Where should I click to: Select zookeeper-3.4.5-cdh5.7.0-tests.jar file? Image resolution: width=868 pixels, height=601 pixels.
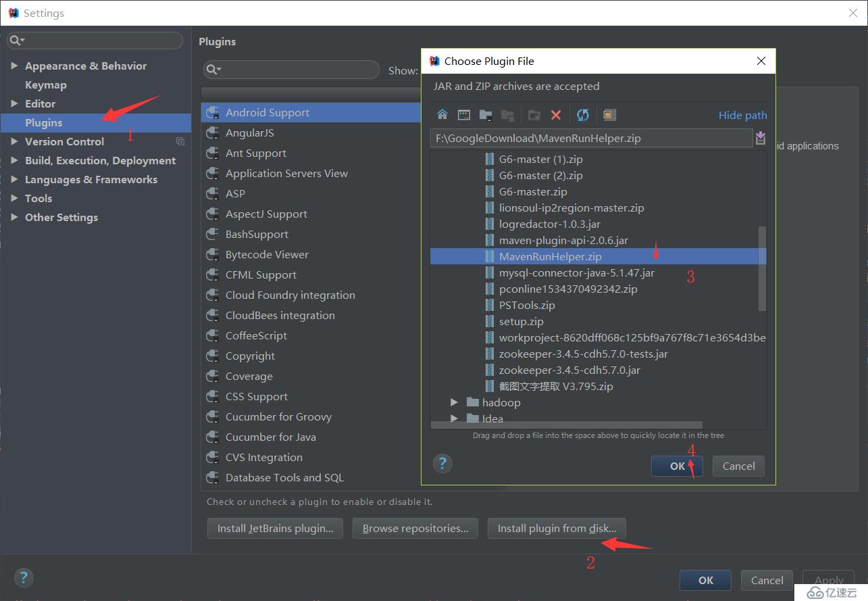pos(583,354)
